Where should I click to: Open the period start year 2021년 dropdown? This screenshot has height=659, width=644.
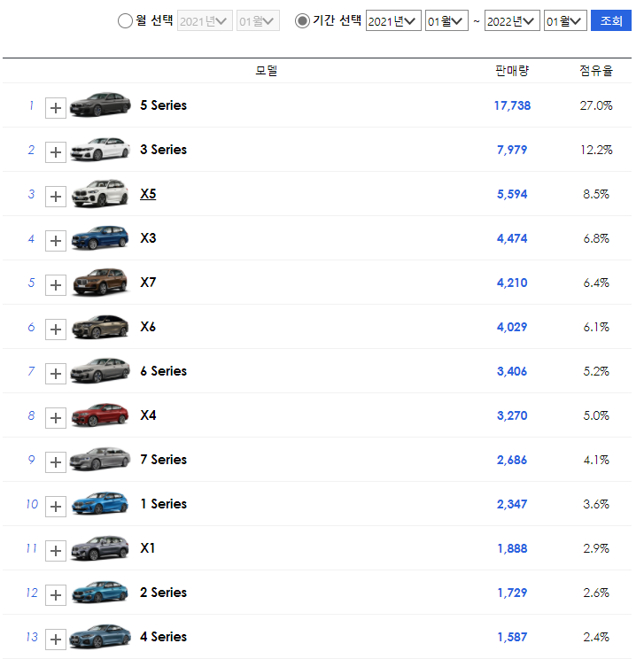pyautogui.click(x=393, y=20)
